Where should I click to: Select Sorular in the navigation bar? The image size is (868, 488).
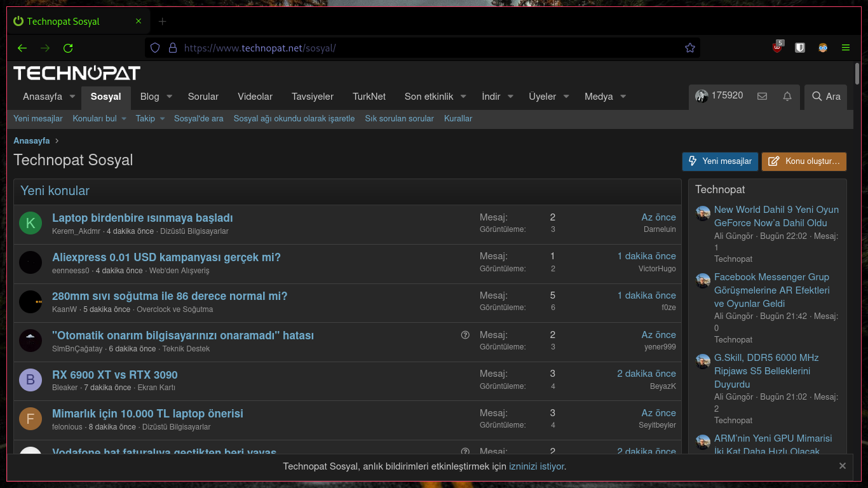tap(203, 97)
